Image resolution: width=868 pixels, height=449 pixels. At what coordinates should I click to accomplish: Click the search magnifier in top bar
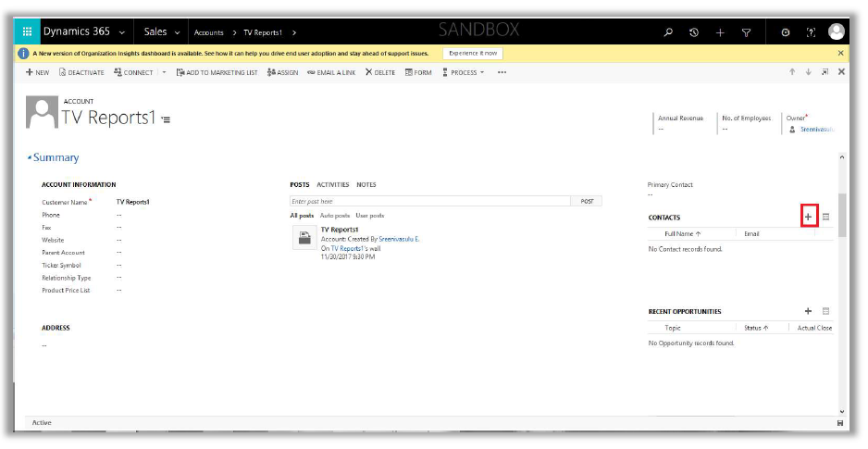(668, 32)
